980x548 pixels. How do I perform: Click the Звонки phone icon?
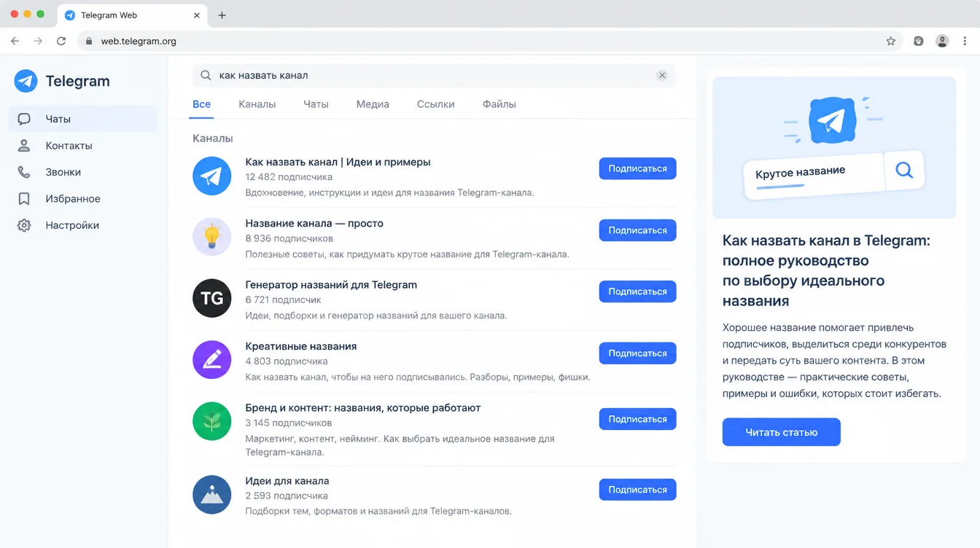(24, 172)
